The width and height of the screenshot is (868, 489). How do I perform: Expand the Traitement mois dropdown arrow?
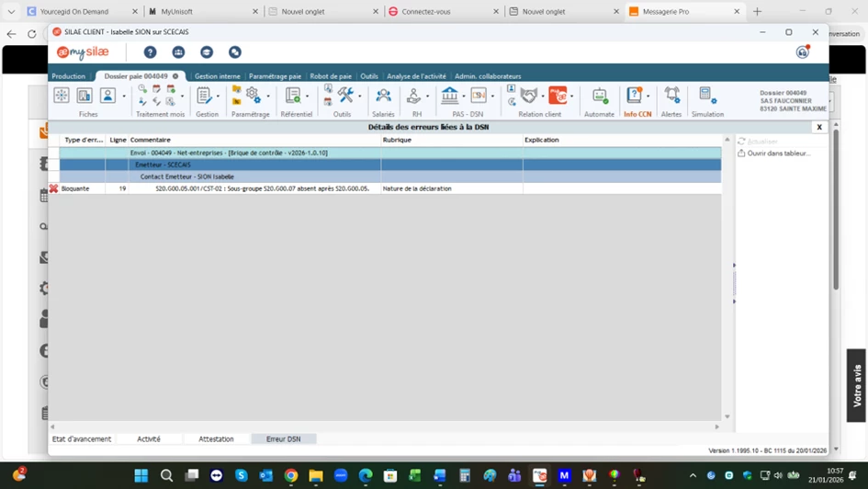point(182,97)
